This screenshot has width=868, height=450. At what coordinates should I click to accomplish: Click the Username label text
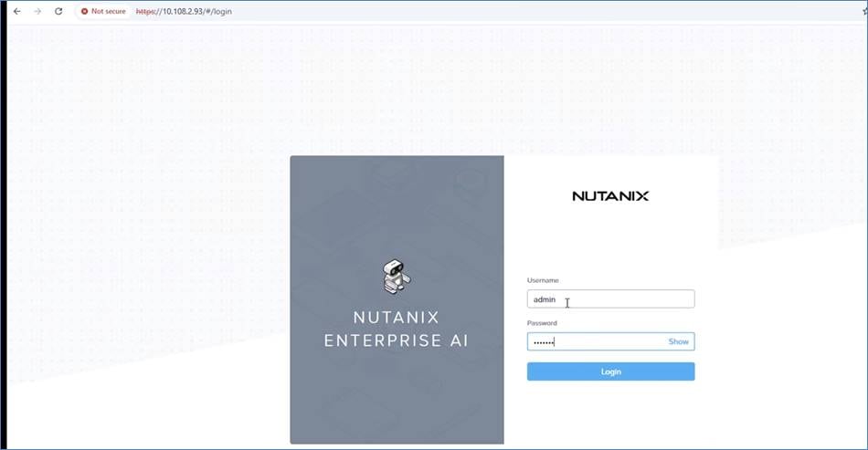pyautogui.click(x=543, y=280)
